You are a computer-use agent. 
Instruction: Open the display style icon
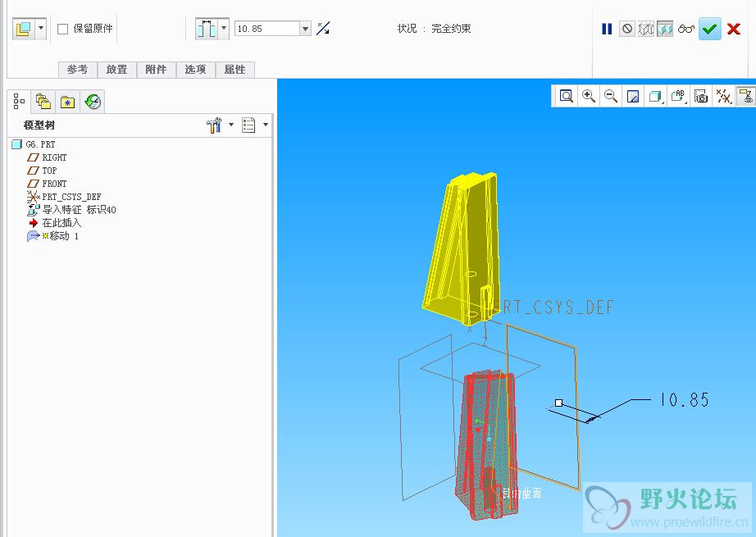[x=655, y=97]
